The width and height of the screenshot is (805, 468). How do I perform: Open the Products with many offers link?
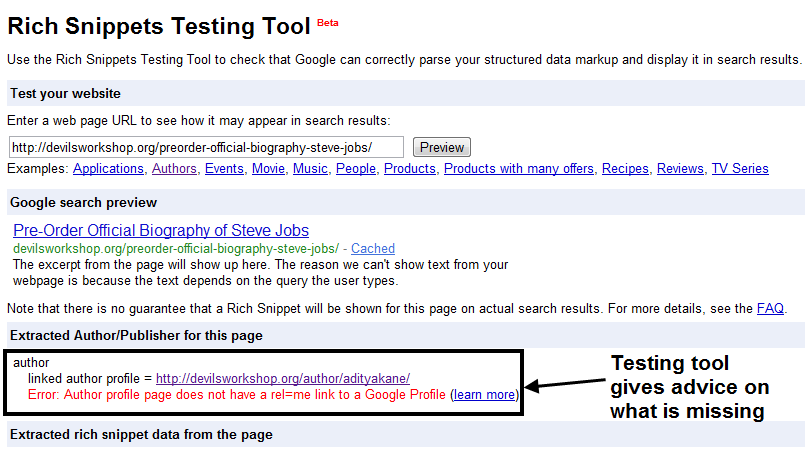click(519, 168)
